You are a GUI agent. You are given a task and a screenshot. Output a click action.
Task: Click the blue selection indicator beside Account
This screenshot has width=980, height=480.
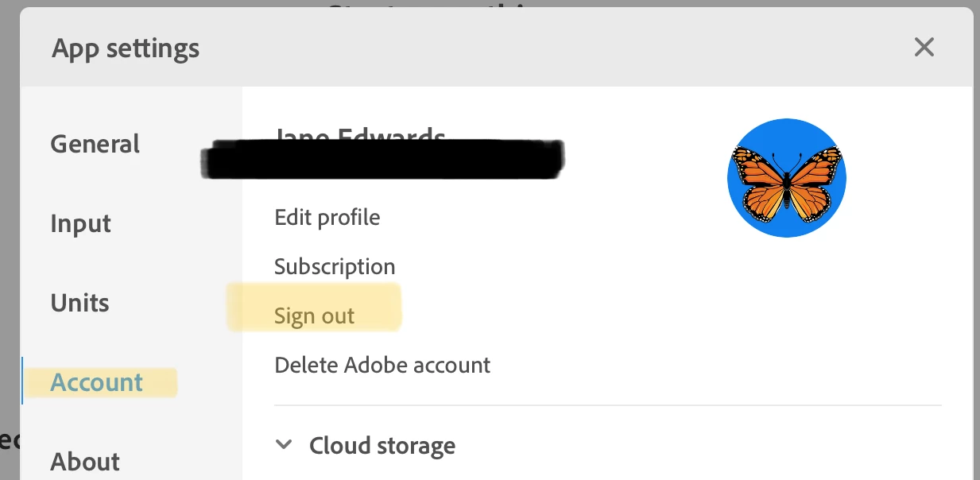23,381
